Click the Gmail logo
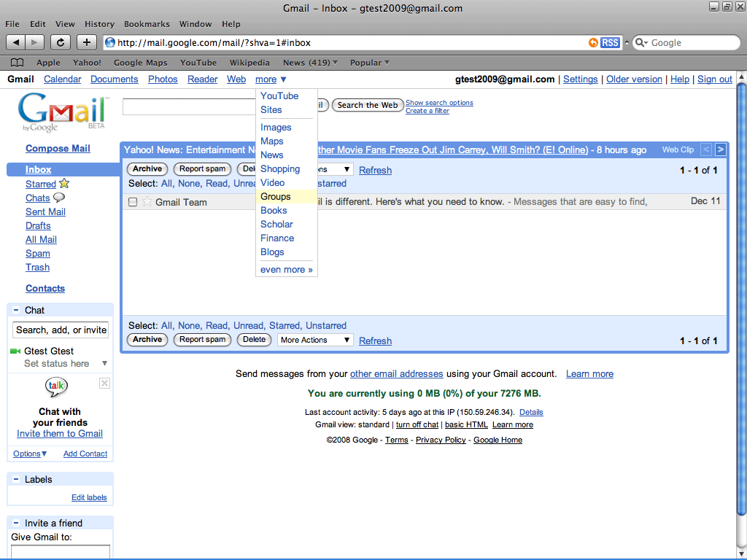Screen dimensions: 747x560 (x=63, y=112)
